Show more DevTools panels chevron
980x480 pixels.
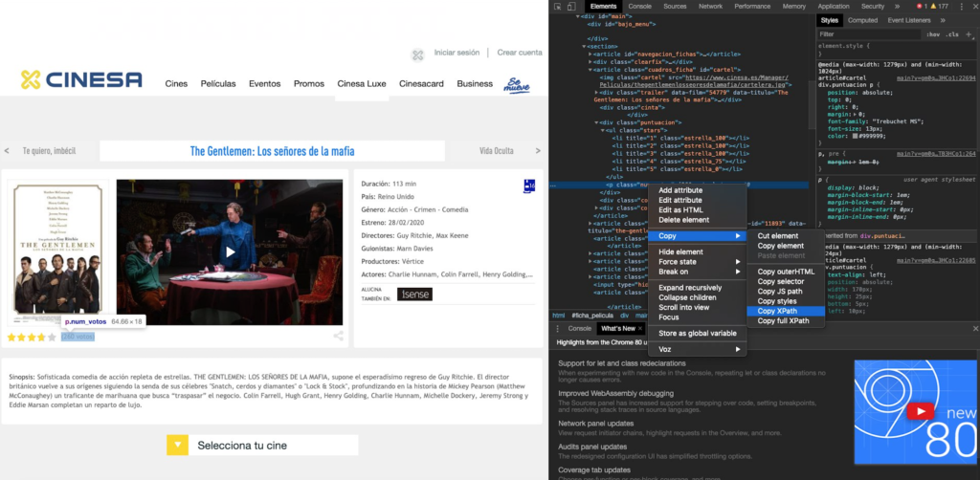[897, 7]
